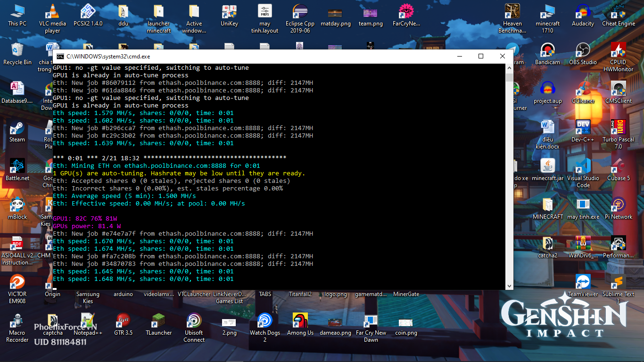The height and width of the screenshot is (362, 644).
Task: Click the cmd scrollbar down arrow
Action: [x=509, y=286]
